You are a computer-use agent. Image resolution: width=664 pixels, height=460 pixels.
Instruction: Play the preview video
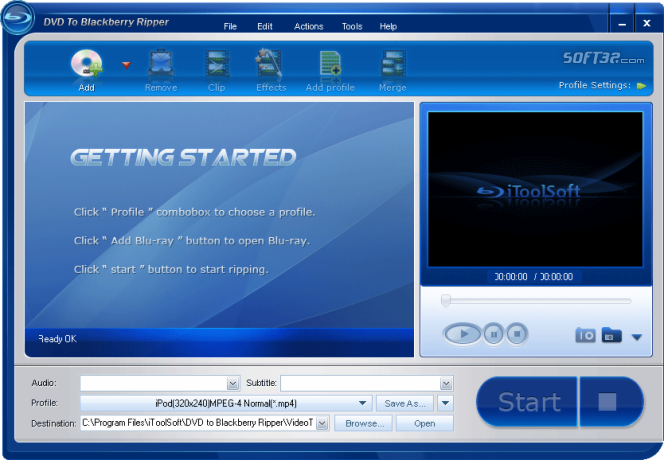[x=462, y=334]
